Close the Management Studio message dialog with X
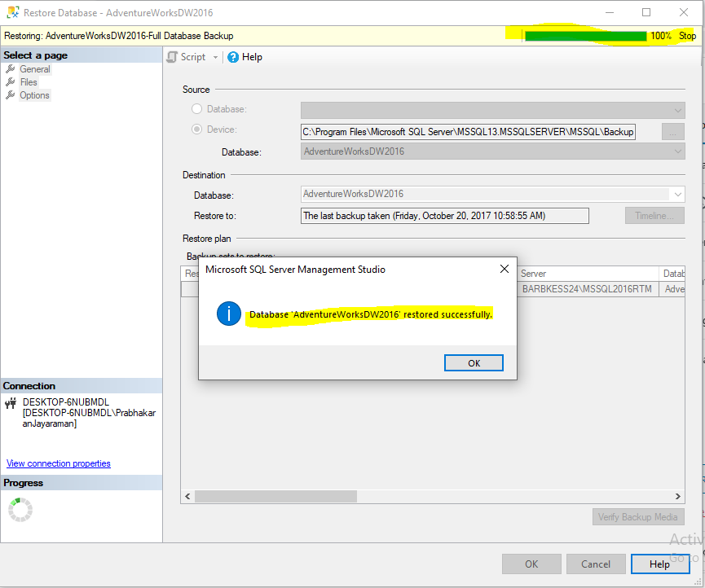 505,269
